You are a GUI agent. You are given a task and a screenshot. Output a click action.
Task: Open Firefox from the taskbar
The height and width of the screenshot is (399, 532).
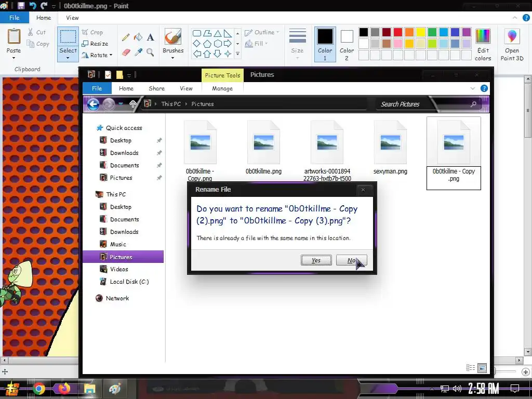coord(64,389)
